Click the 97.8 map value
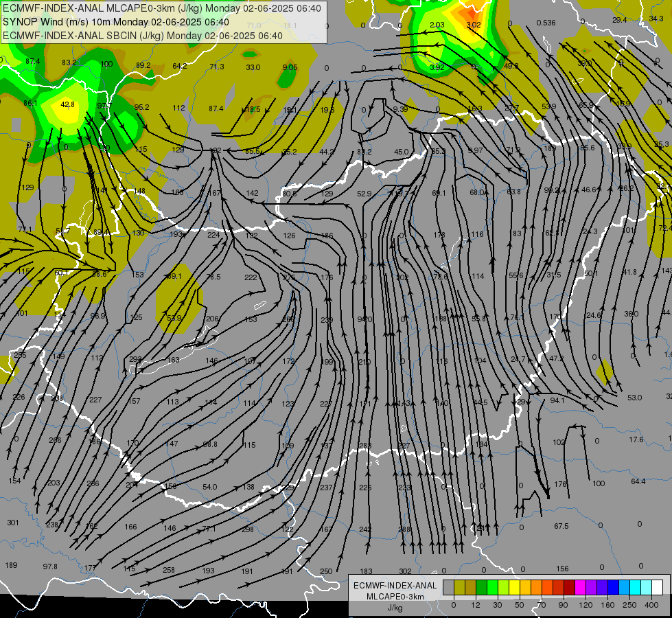The height and width of the screenshot is (618, 672). (x=50, y=566)
